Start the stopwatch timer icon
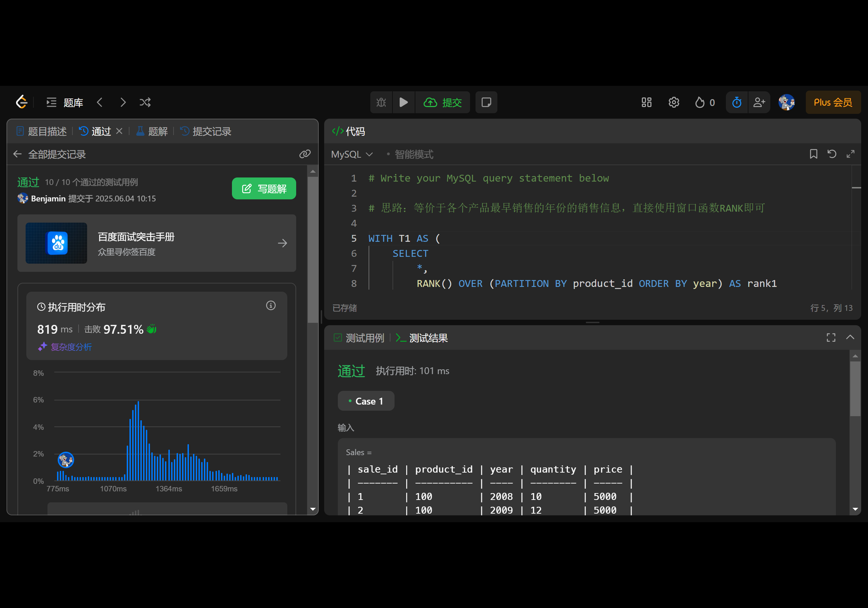Image resolution: width=868 pixels, height=608 pixels. [736, 102]
